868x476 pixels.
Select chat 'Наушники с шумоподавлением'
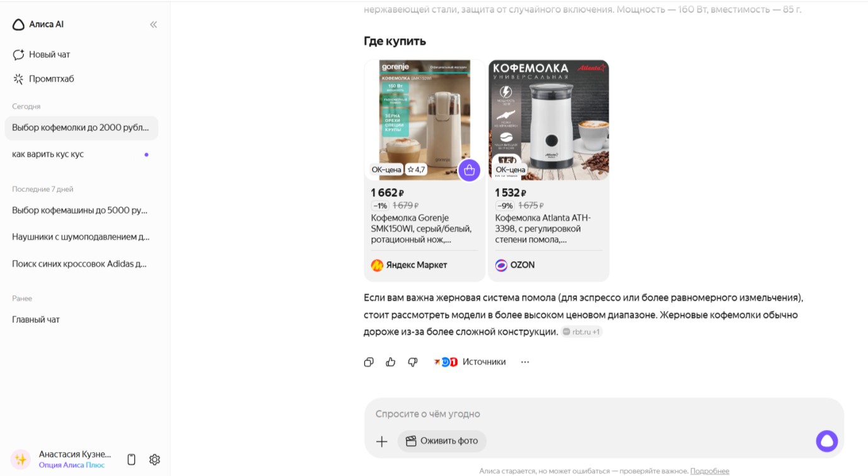pos(81,237)
